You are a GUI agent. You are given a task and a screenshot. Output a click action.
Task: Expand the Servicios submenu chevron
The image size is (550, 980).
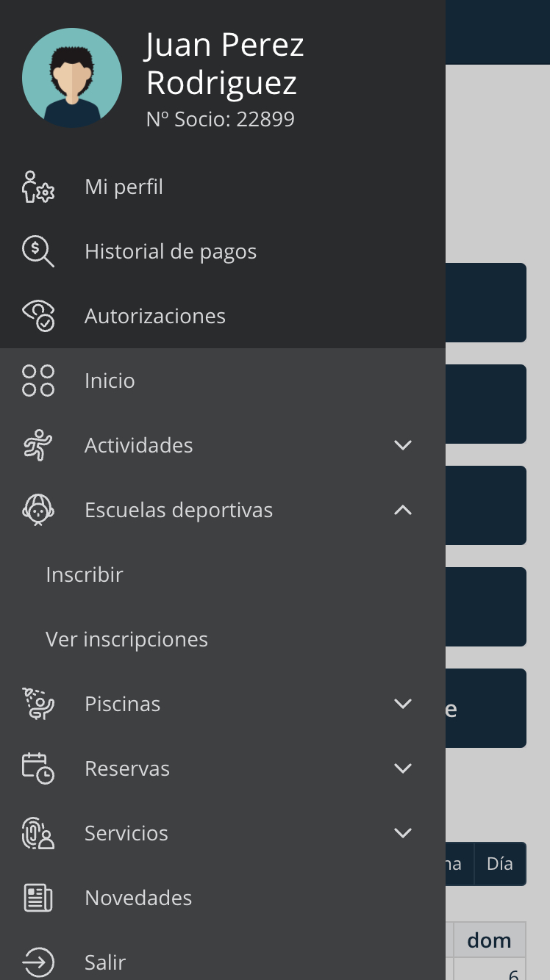pos(403,833)
